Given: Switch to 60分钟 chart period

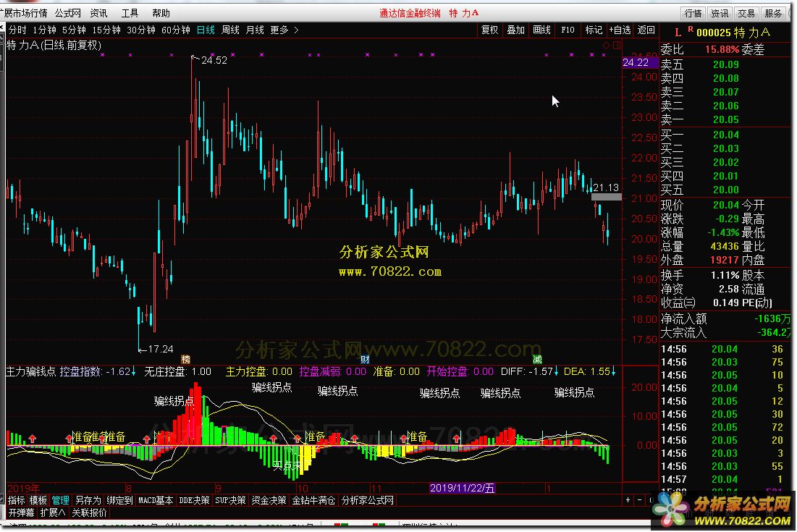Looking at the screenshot, I should tap(175, 30).
